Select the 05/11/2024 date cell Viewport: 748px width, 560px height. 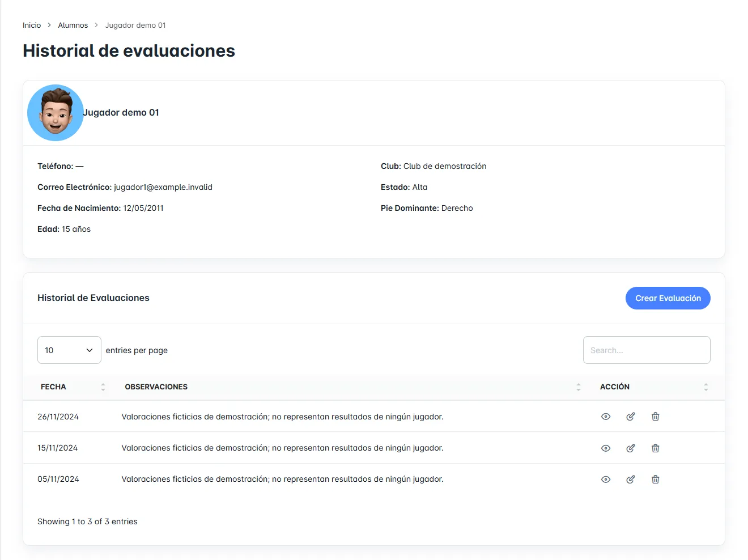pos(58,479)
